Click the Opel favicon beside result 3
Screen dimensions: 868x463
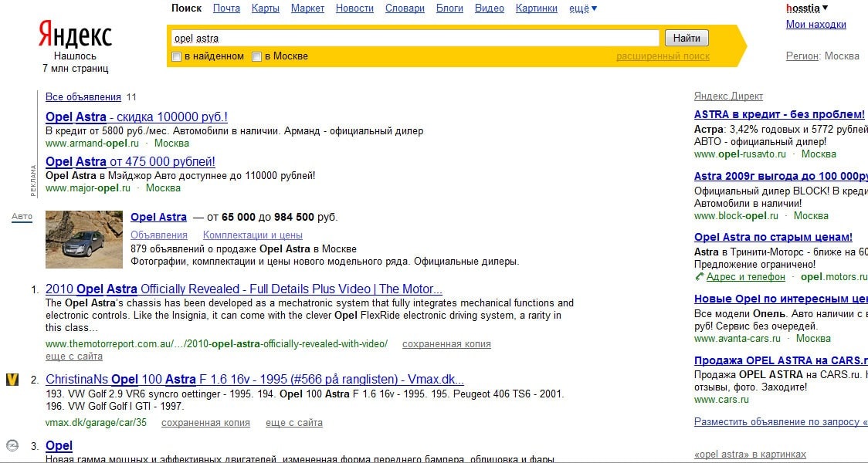12,445
